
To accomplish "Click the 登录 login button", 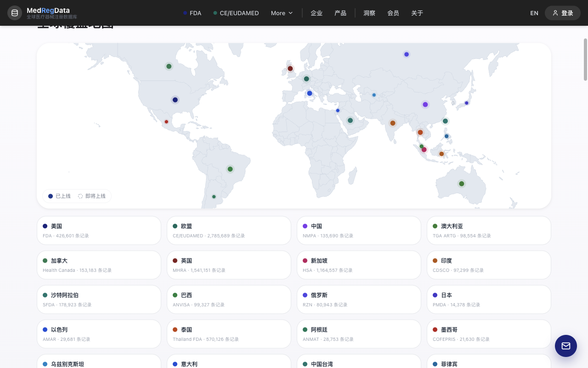I will point(563,13).
